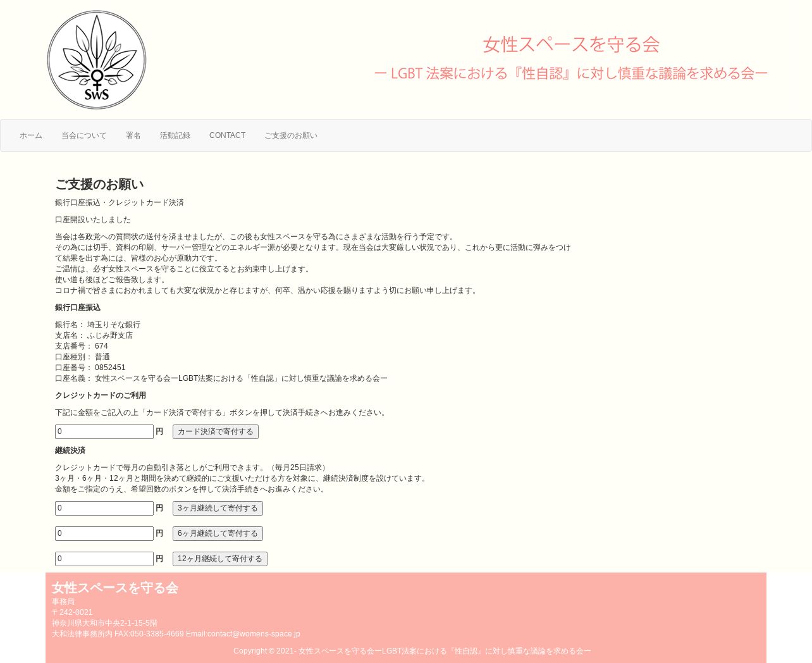
Task: Focus the 3ヶ月 recurring amount field
Action: pyautogui.click(x=104, y=508)
